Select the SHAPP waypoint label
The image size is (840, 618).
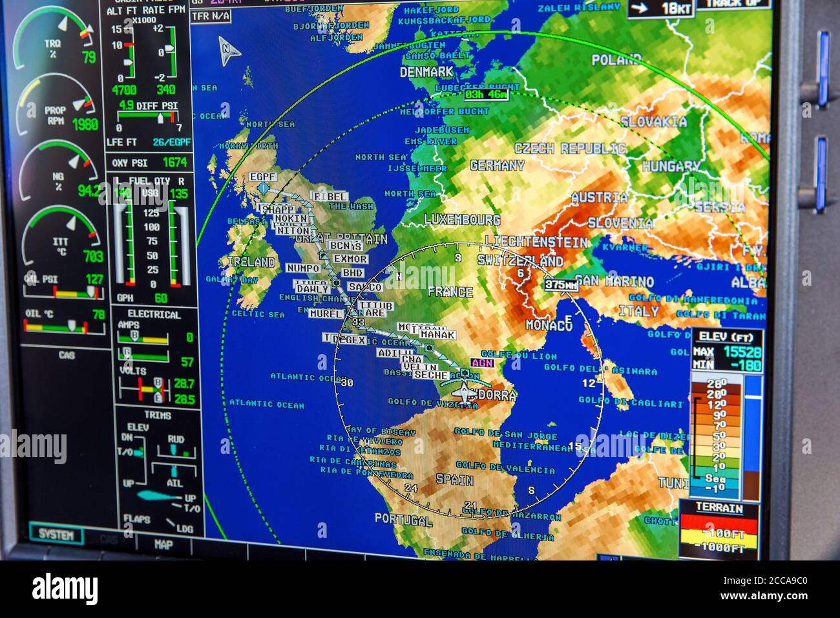pyautogui.click(x=279, y=209)
